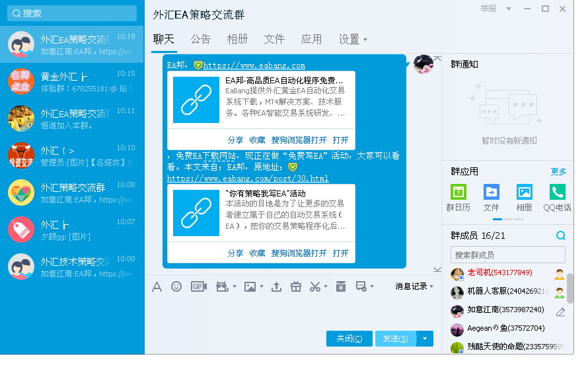
Task: Click the 关闭(C) button
Action: [349, 339]
